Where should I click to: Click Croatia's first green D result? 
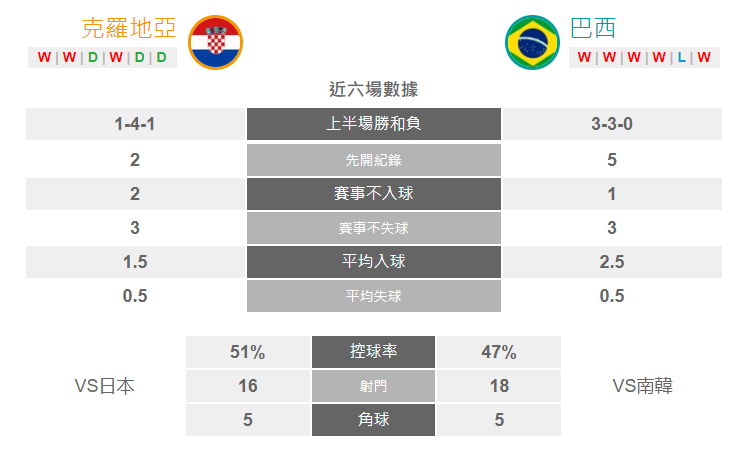click(x=93, y=57)
